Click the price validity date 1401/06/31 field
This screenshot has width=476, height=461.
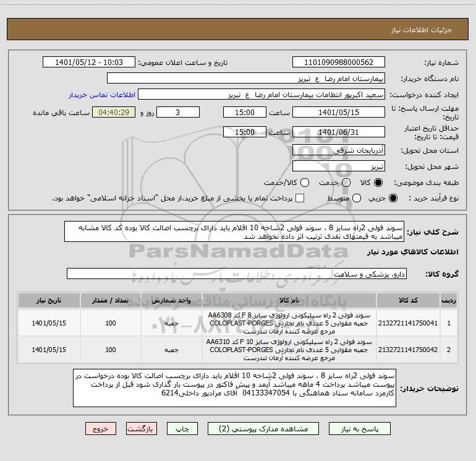pyautogui.click(x=339, y=132)
